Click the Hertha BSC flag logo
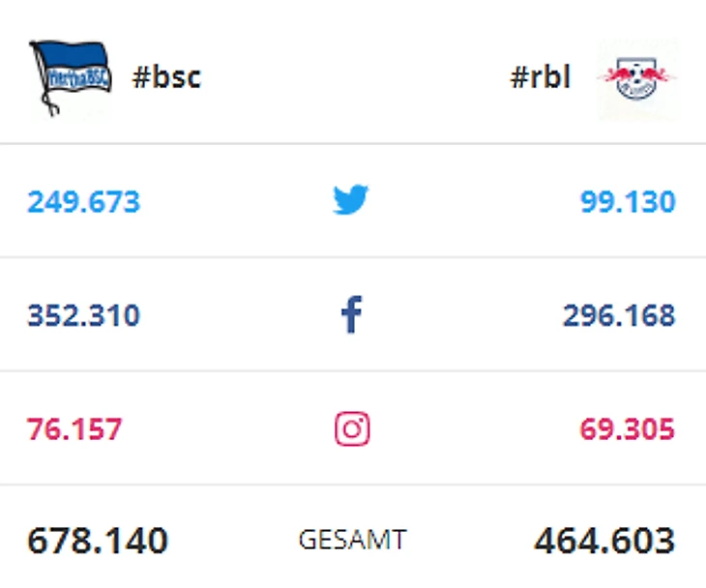 point(71,77)
